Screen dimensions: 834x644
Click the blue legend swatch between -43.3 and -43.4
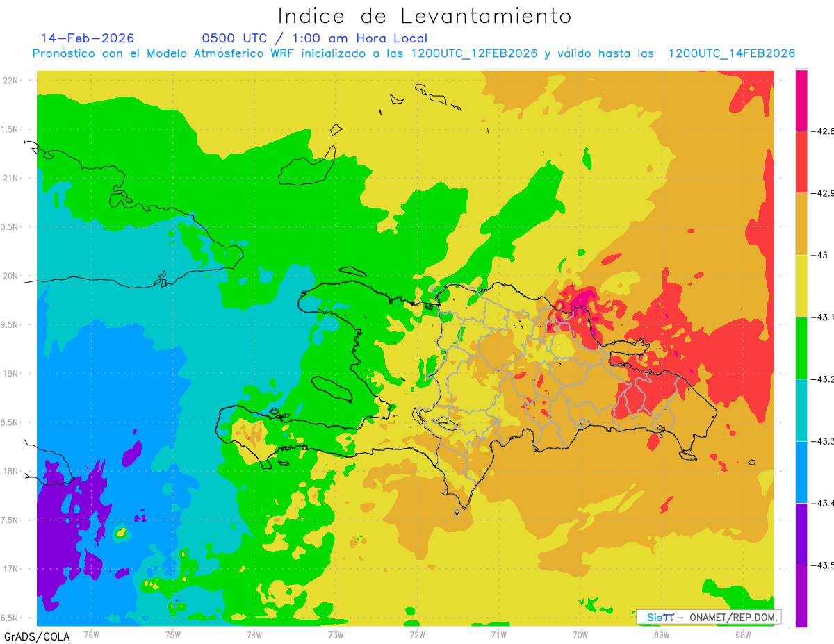[801, 472]
